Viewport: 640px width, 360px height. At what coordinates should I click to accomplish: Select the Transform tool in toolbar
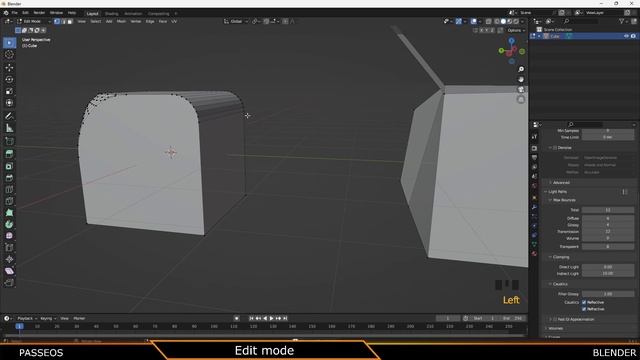click(9, 103)
